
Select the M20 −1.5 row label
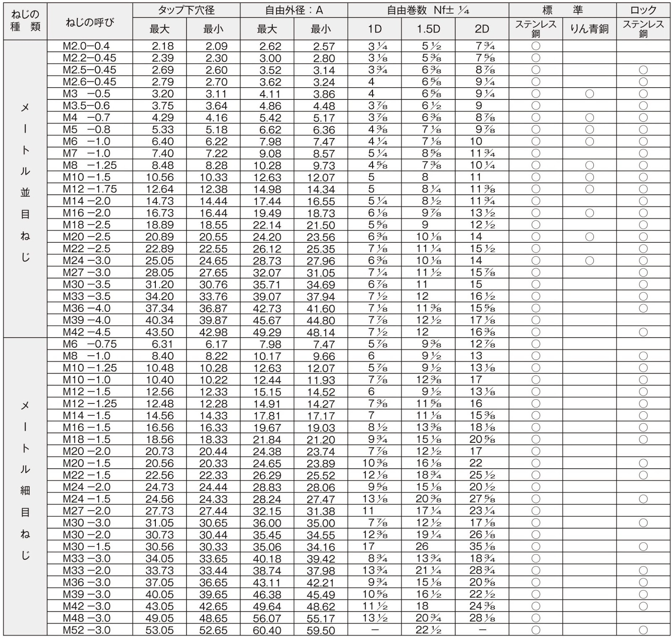coord(86,463)
